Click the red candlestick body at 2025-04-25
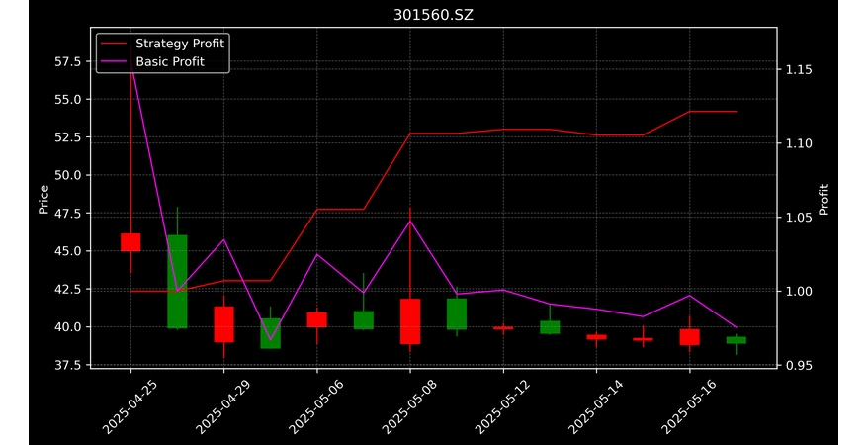The height and width of the screenshot is (445, 868). pos(130,242)
